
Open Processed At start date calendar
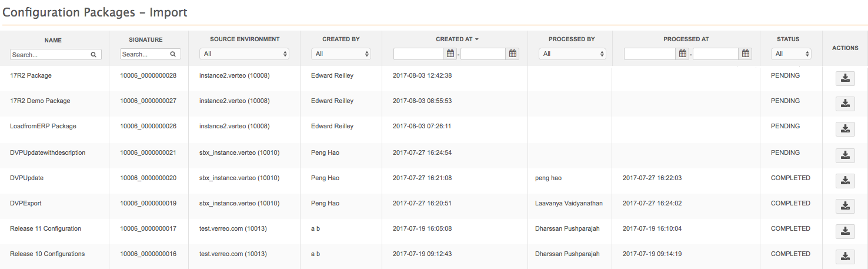[683, 54]
